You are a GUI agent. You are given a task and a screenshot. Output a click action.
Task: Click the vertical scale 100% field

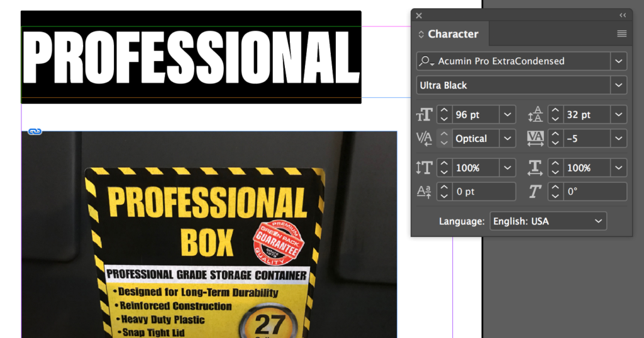[475, 167]
